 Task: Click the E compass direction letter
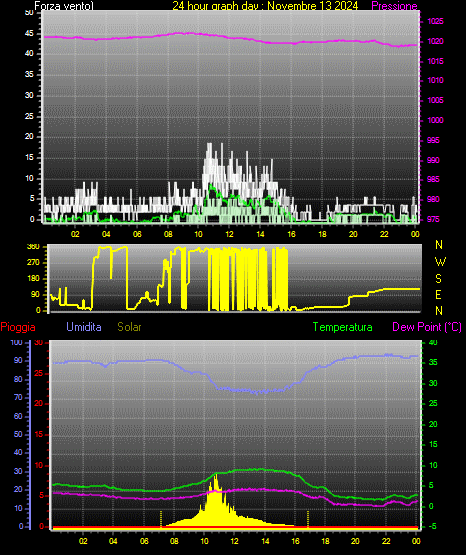click(x=438, y=294)
